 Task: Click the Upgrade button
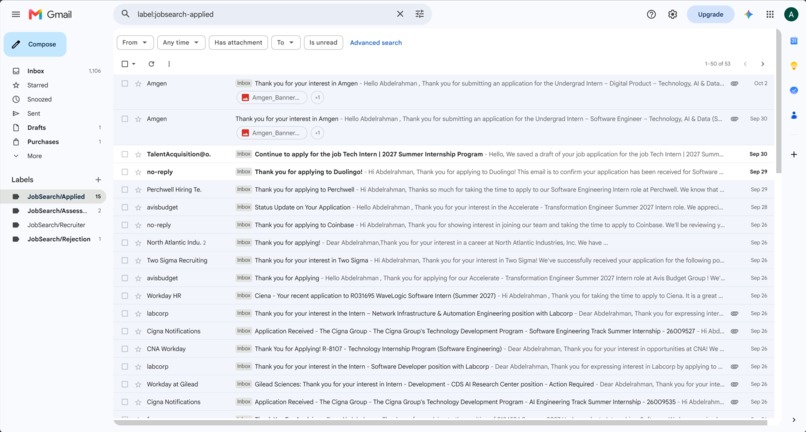(x=710, y=14)
